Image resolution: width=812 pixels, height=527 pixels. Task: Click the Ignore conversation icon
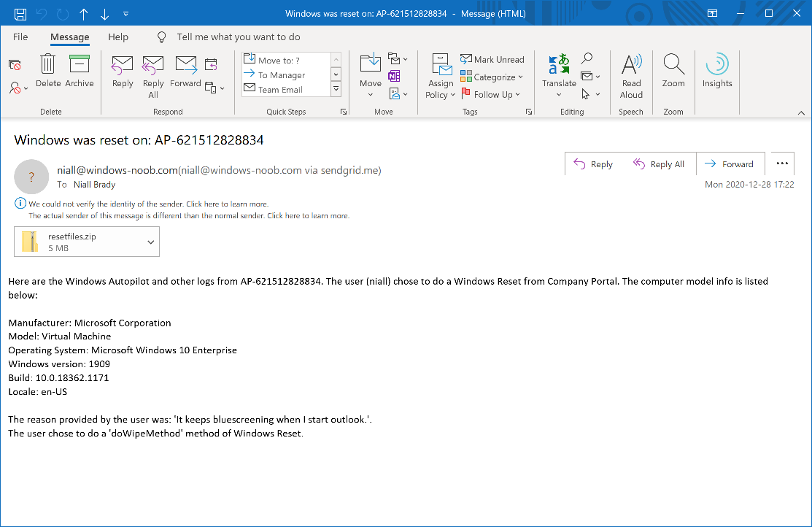(15, 65)
